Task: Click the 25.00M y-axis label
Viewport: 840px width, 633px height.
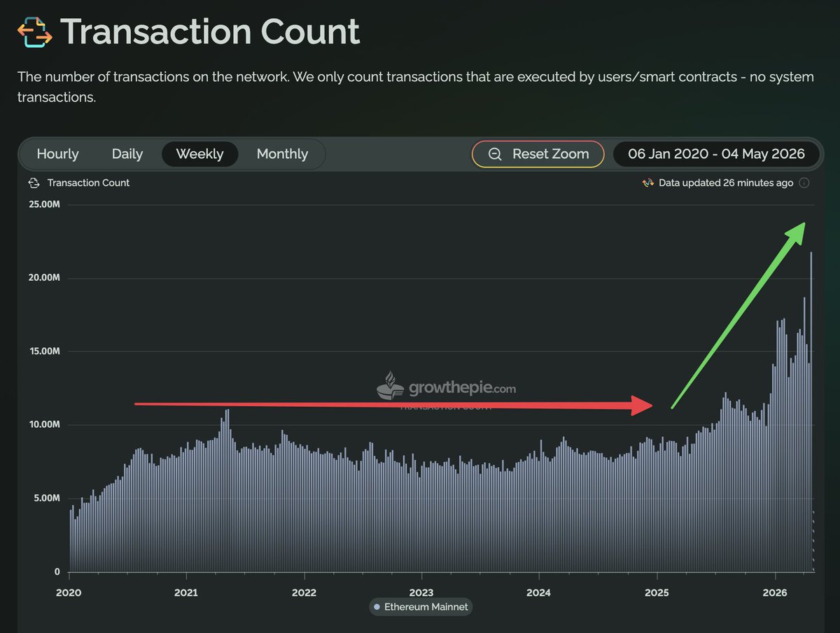Action: click(x=44, y=204)
